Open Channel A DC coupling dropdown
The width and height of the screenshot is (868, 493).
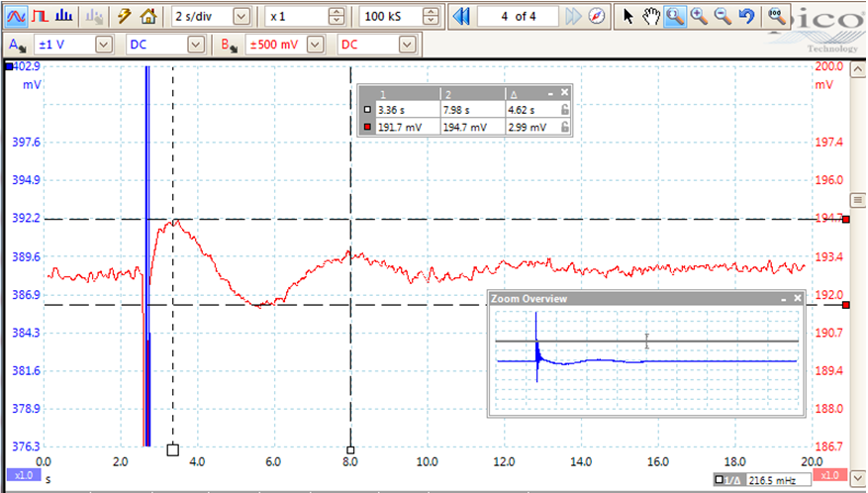coord(196,45)
